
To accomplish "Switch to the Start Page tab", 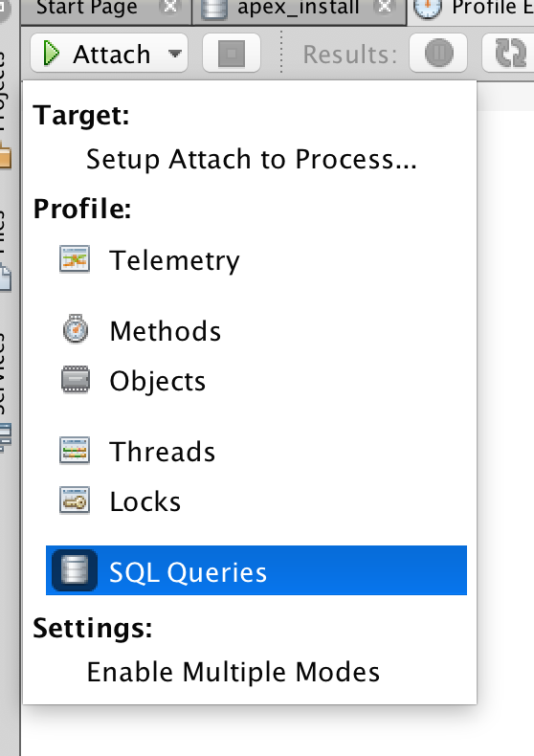I will [87, 9].
